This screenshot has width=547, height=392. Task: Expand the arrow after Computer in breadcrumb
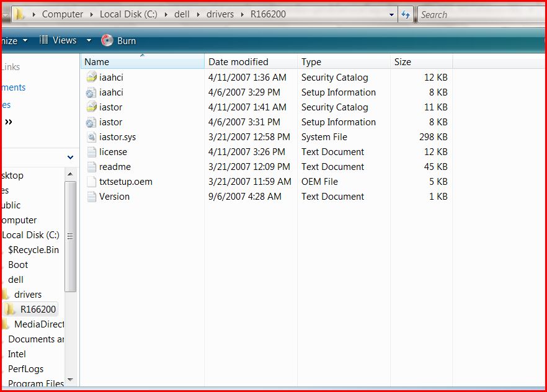(91, 14)
